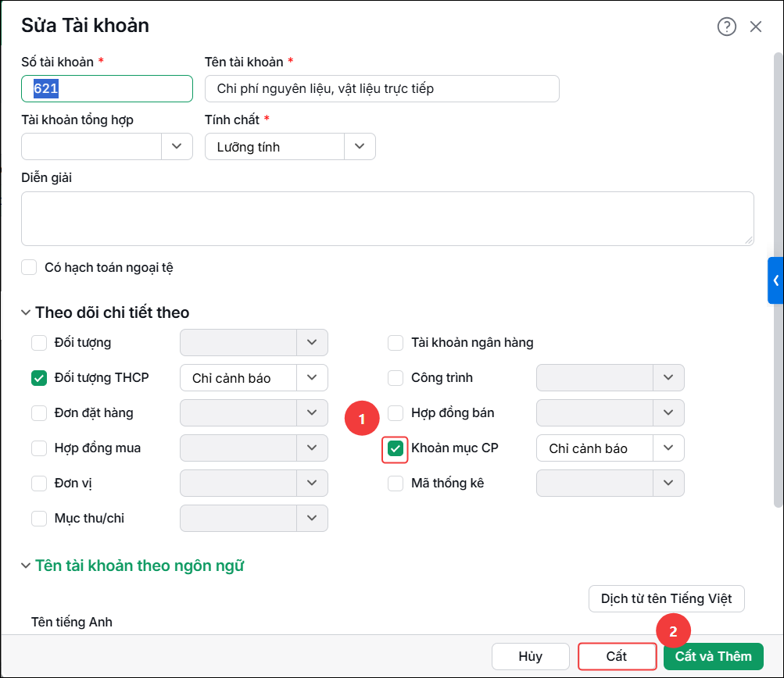The image size is (784, 678).
Task: Expand the blue side panel arrow
Action: click(775, 280)
